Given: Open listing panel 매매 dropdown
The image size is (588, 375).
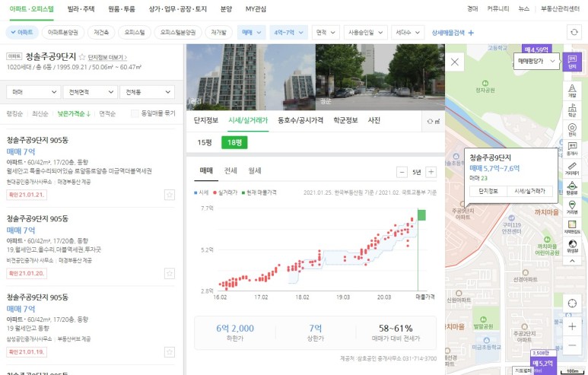Looking at the screenshot, I should pos(33,92).
